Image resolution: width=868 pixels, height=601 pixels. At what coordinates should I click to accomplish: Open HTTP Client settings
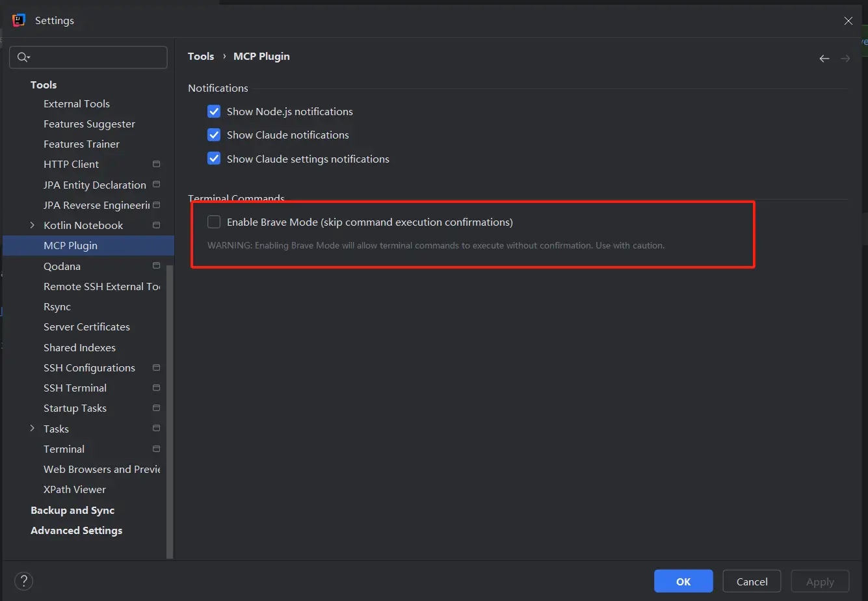click(x=71, y=164)
